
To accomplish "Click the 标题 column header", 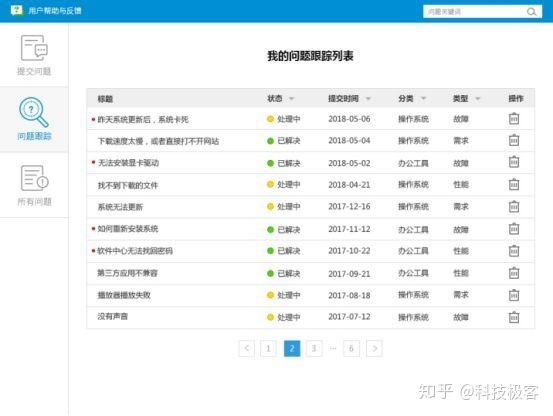I will click(105, 99).
